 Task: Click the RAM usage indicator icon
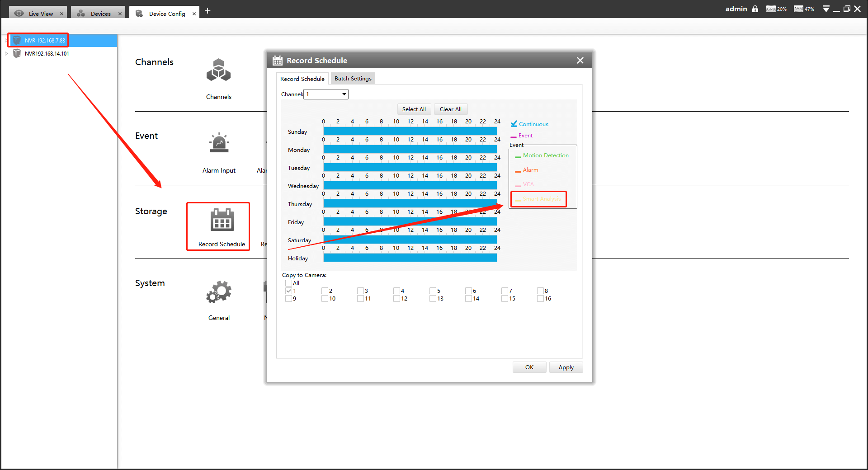coord(798,9)
